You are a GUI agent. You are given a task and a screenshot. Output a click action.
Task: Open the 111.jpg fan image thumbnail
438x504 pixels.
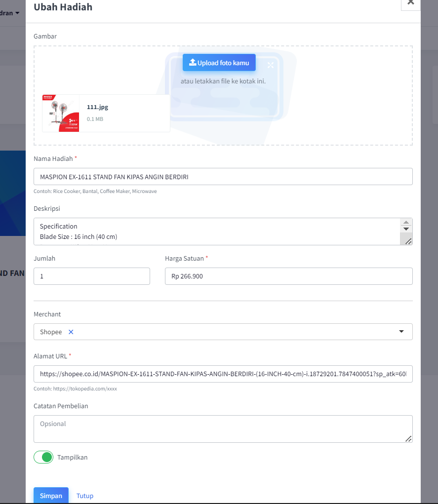click(61, 113)
